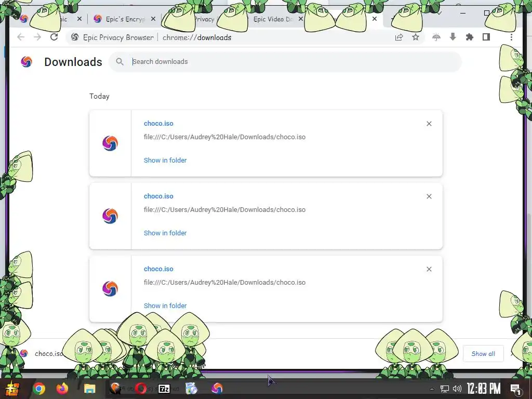Reload the downloads page
The image size is (532, 399).
tap(54, 37)
